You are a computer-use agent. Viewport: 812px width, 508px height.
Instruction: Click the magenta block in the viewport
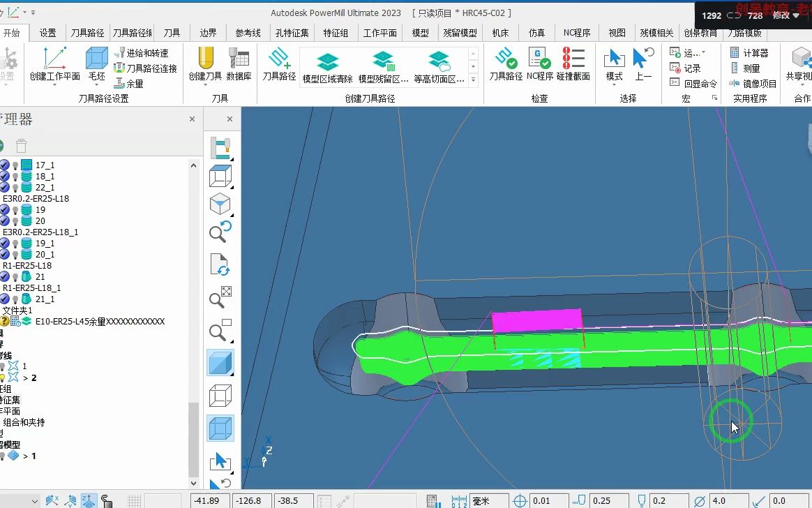537,321
